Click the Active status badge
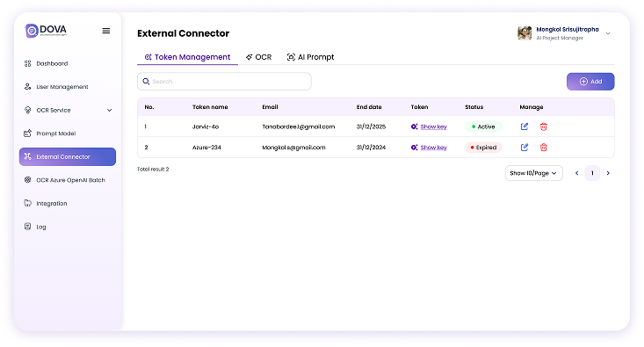 pos(483,127)
